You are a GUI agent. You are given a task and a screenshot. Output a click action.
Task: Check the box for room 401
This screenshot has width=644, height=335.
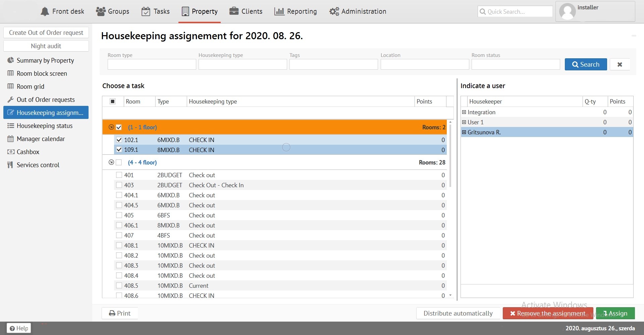(x=119, y=175)
